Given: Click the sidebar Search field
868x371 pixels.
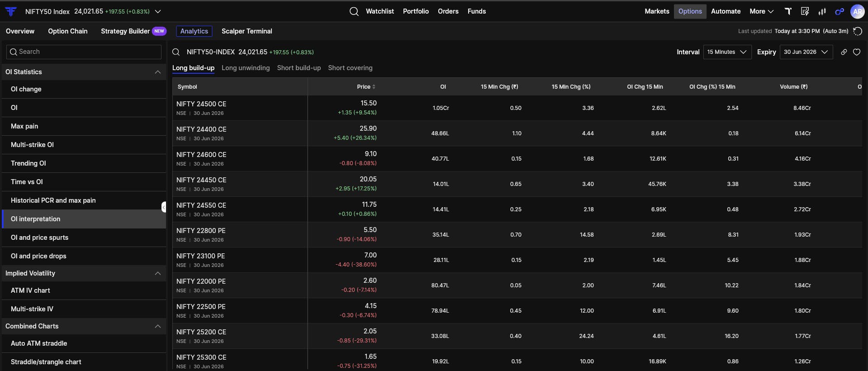Looking at the screenshot, I should coord(84,52).
